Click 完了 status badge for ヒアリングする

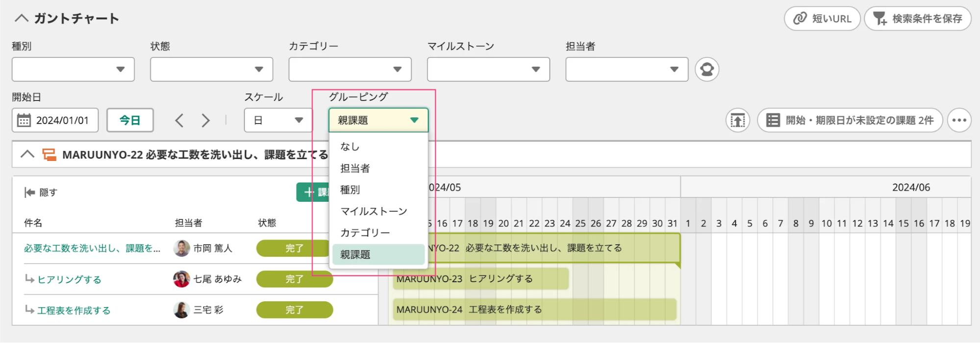(x=295, y=279)
